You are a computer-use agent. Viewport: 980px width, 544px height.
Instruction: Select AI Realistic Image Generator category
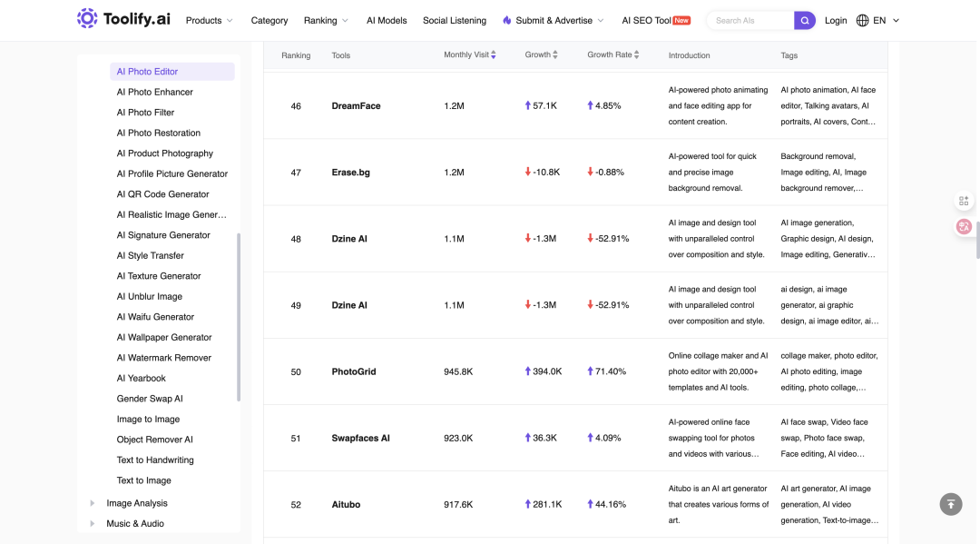click(x=171, y=214)
